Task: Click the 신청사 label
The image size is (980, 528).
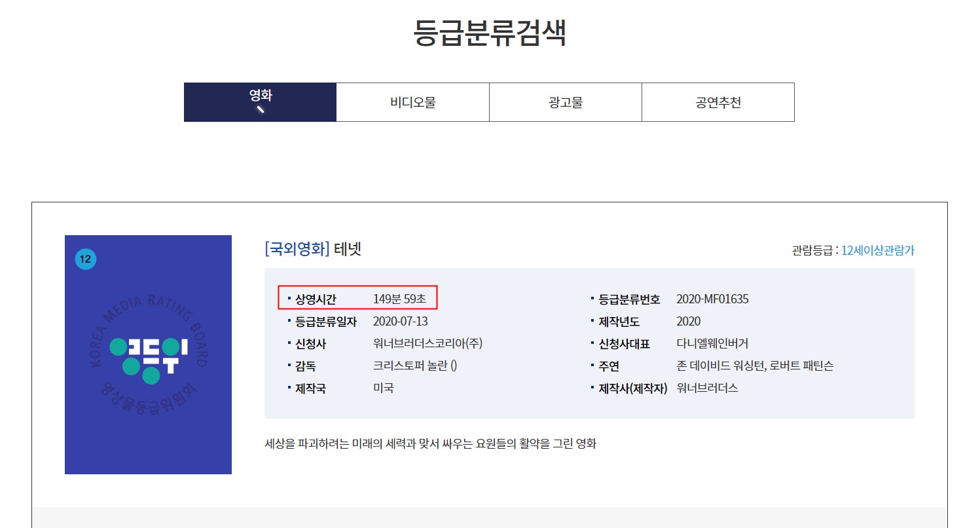Action: pos(310,344)
